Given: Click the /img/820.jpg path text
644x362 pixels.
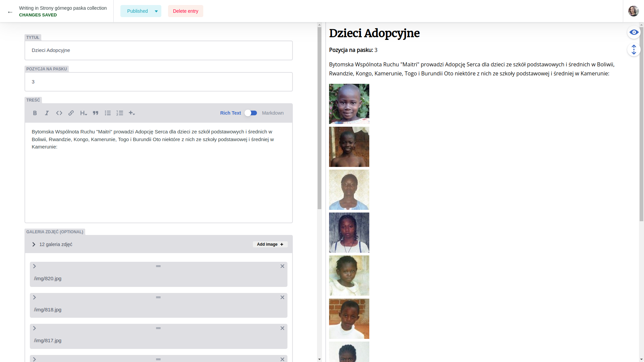Looking at the screenshot, I should point(48,279).
